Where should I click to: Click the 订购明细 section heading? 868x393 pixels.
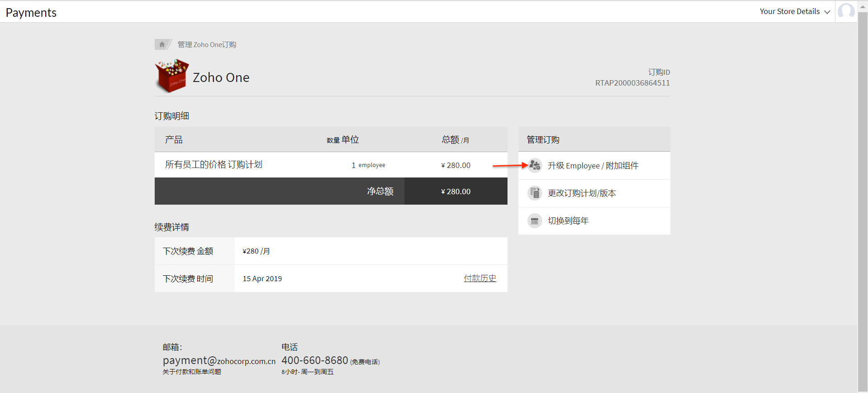pos(172,116)
